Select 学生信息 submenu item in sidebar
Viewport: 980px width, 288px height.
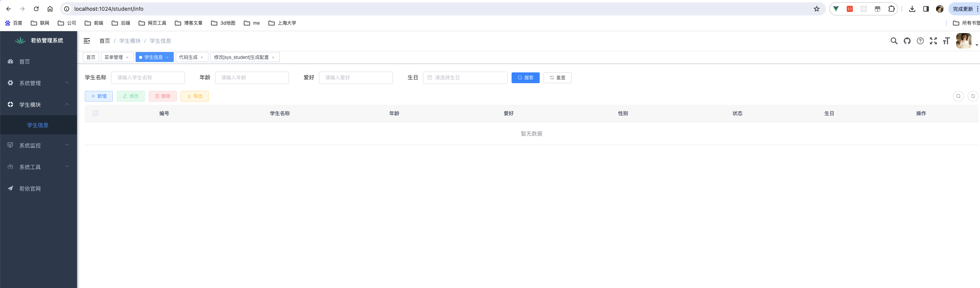pyautogui.click(x=39, y=125)
